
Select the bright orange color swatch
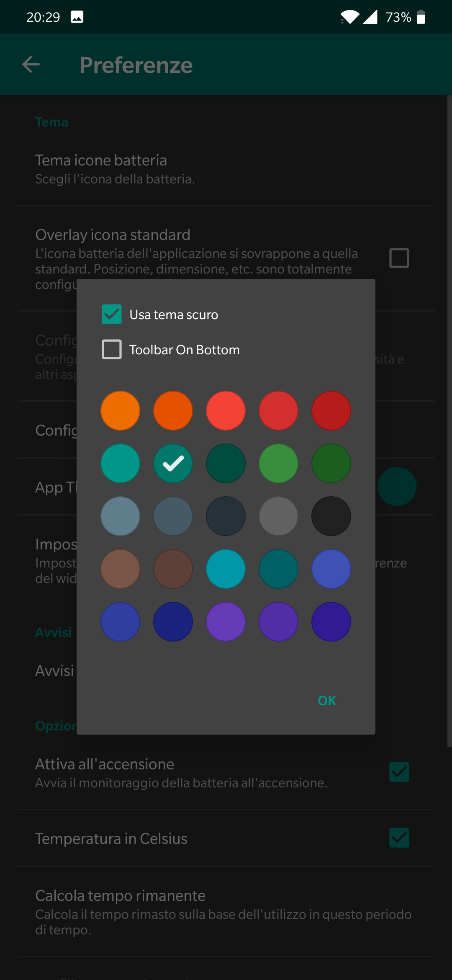coord(121,411)
